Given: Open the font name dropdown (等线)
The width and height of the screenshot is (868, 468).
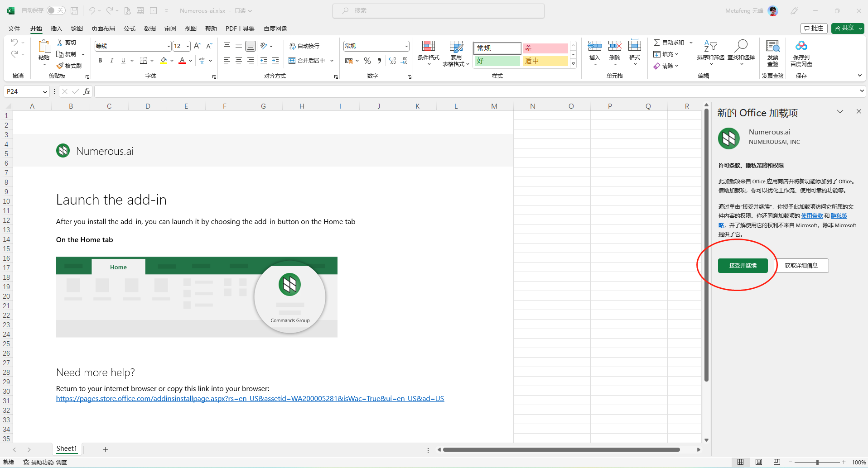Looking at the screenshot, I should click(x=169, y=46).
